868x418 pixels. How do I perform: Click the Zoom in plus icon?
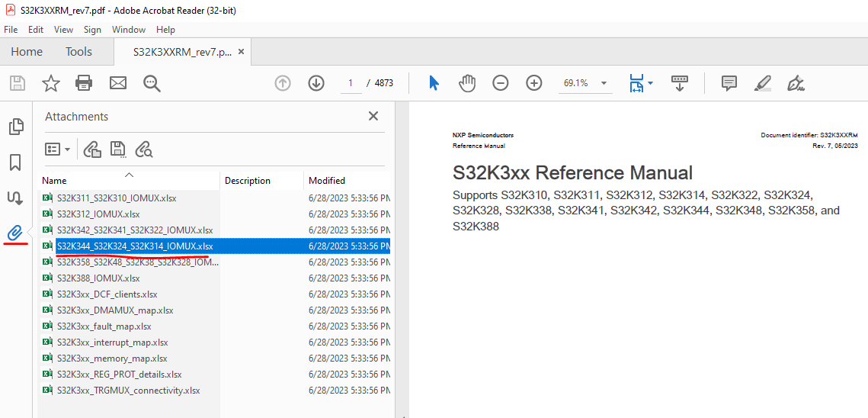point(534,83)
